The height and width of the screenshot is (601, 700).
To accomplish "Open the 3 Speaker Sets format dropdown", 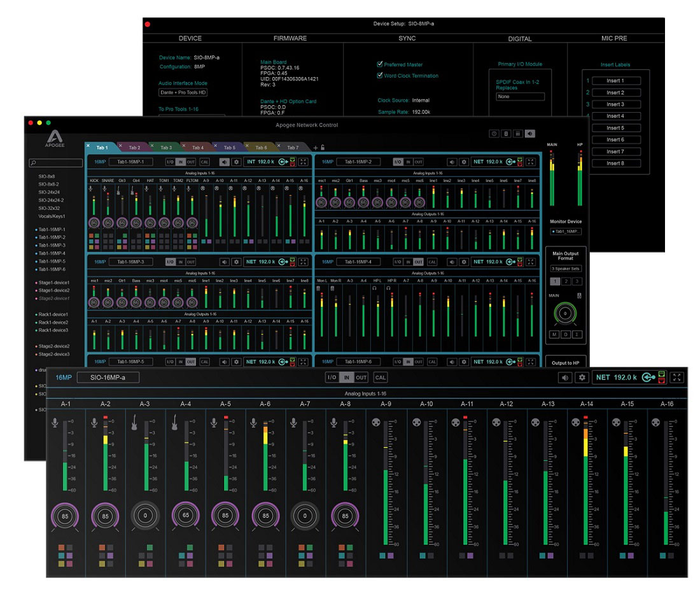I will click(x=565, y=269).
